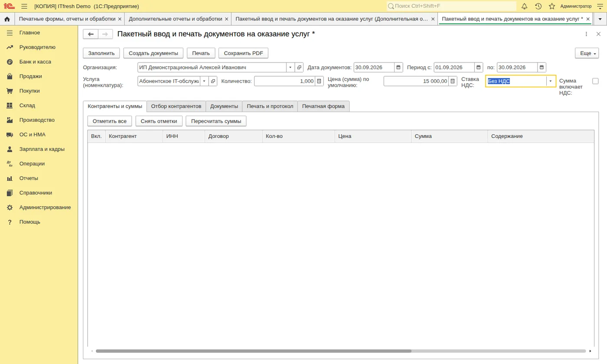Open the Услуга record form icon
This screenshot has height=364, width=607.
tap(213, 81)
